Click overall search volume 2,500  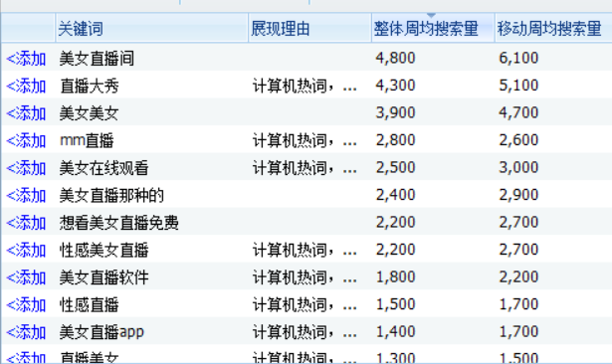tap(395, 167)
